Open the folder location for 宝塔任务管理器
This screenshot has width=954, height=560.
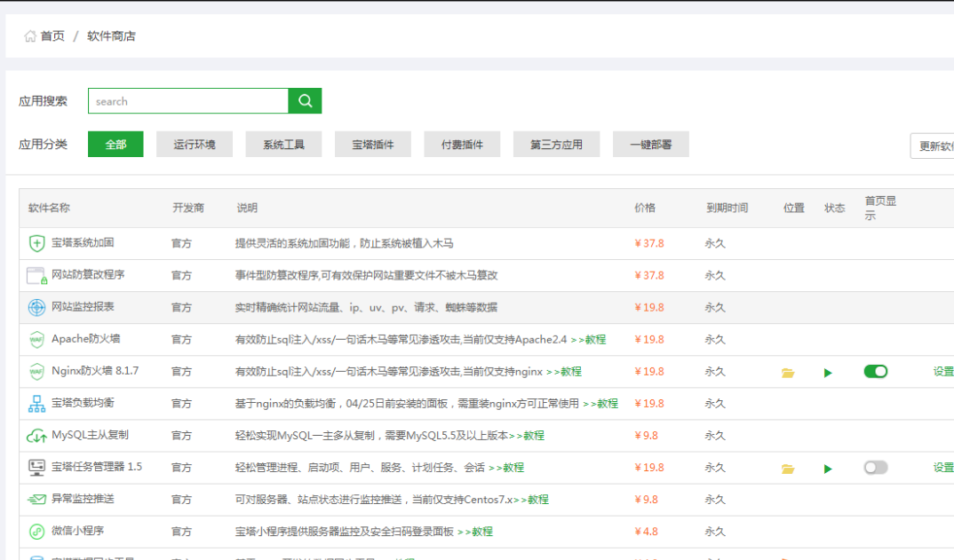point(788,469)
